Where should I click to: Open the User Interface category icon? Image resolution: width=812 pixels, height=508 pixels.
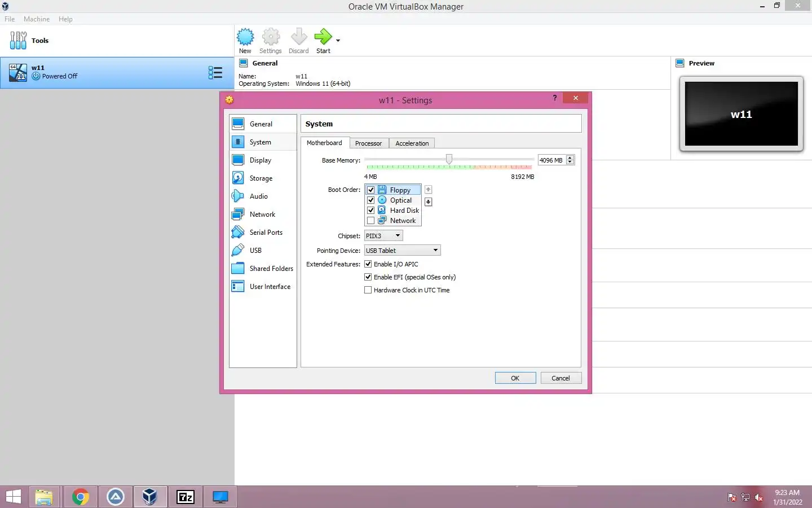(238, 286)
